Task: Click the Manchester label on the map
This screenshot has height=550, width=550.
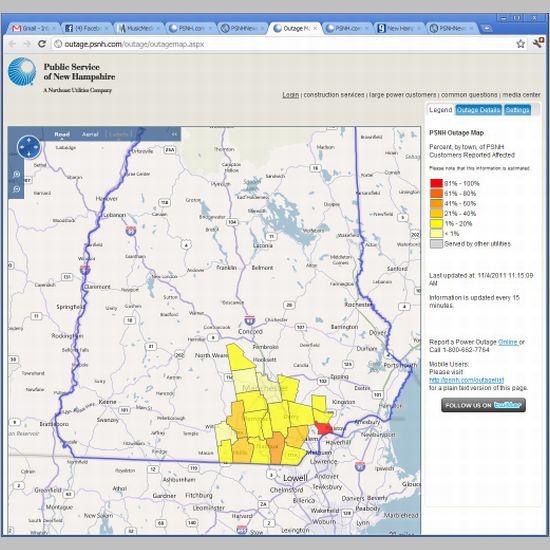Action: (x=265, y=388)
